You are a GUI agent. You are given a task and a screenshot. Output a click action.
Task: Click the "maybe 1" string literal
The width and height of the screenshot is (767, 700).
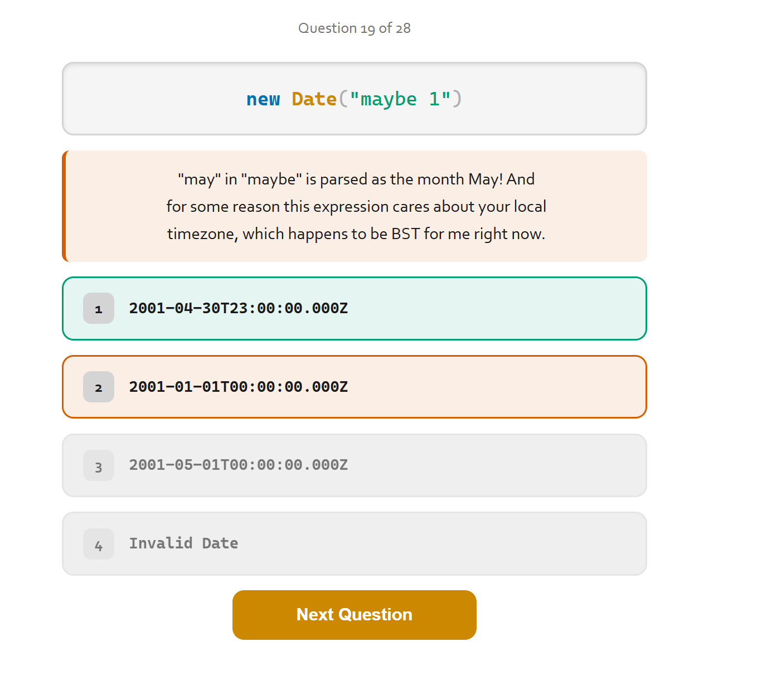(x=400, y=99)
